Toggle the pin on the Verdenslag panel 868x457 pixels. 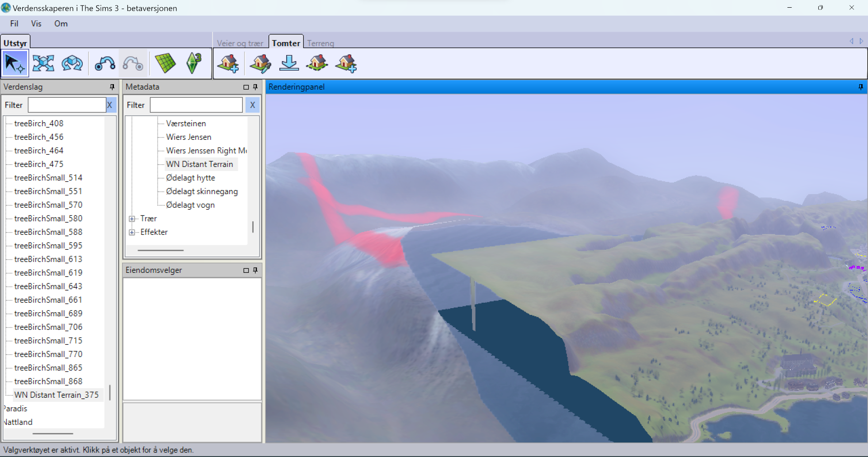tap(112, 87)
